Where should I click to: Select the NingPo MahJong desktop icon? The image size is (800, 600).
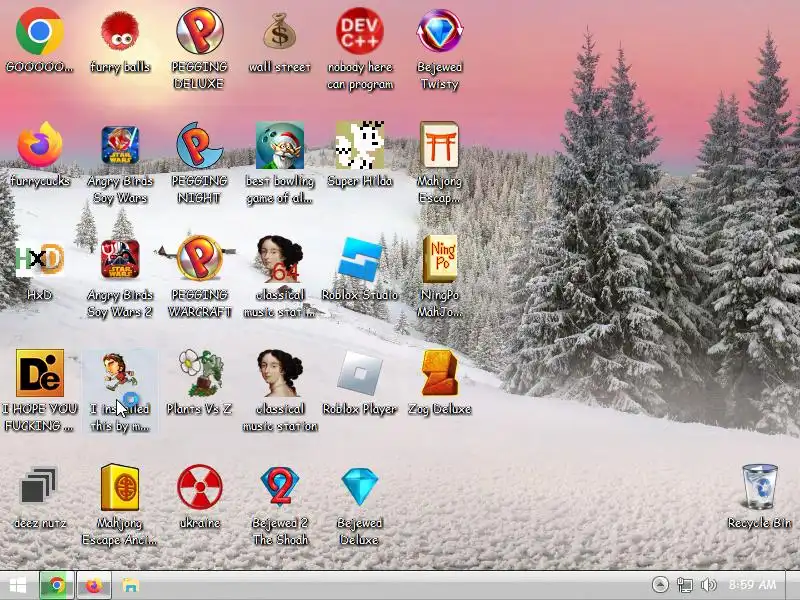tap(439, 259)
